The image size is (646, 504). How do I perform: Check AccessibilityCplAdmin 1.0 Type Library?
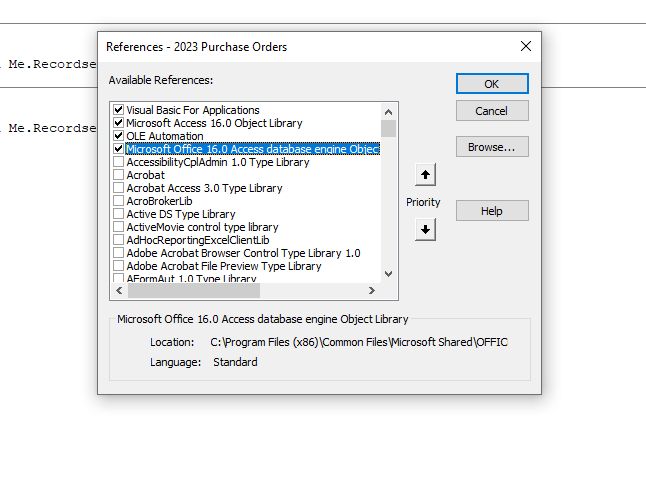click(x=119, y=162)
